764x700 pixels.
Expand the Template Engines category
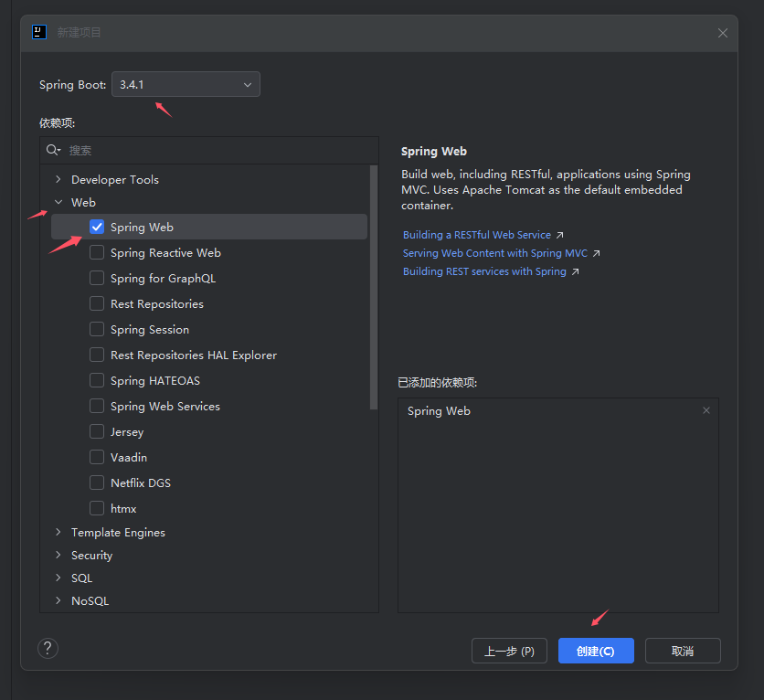click(58, 532)
